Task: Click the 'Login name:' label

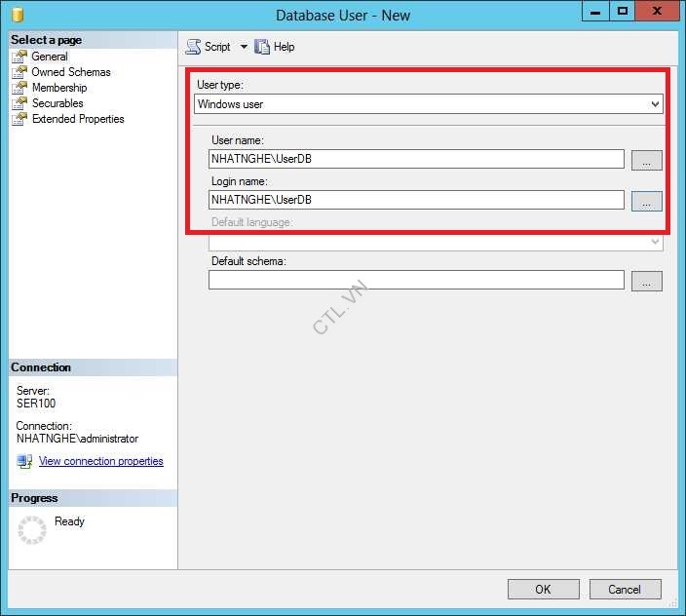Action: [240, 181]
